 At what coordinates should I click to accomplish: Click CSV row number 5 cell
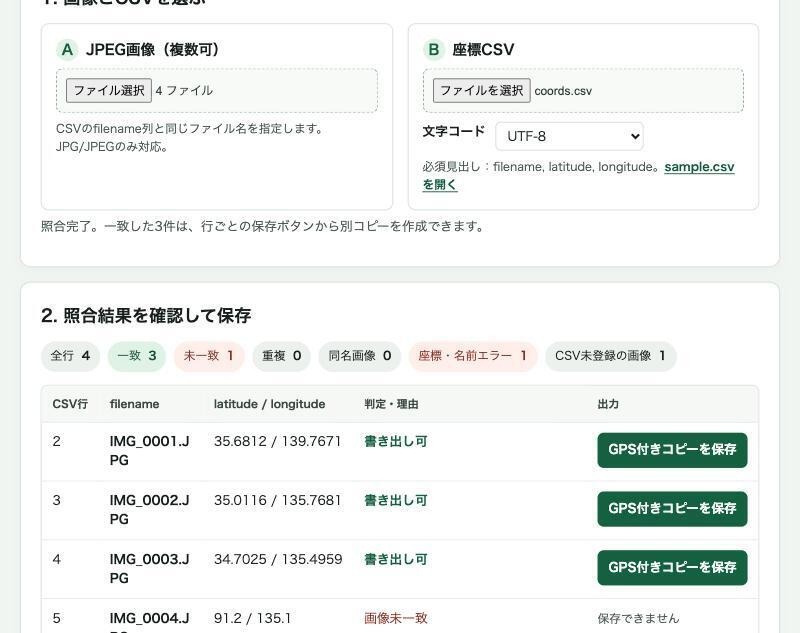coord(56,618)
